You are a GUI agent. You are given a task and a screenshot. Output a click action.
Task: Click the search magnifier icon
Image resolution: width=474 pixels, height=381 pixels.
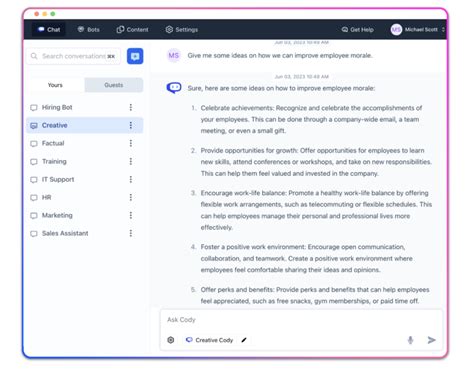(34, 56)
